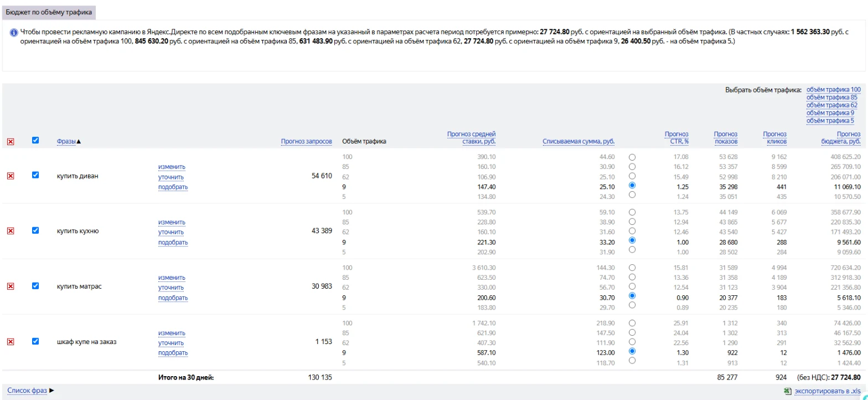Choose объём трафика 5 for all phrases
This screenshot has width=868, height=400.
click(x=830, y=121)
